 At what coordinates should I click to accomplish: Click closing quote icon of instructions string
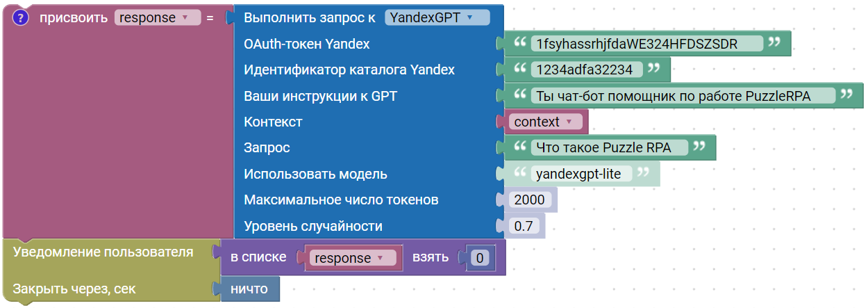[x=845, y=95]
